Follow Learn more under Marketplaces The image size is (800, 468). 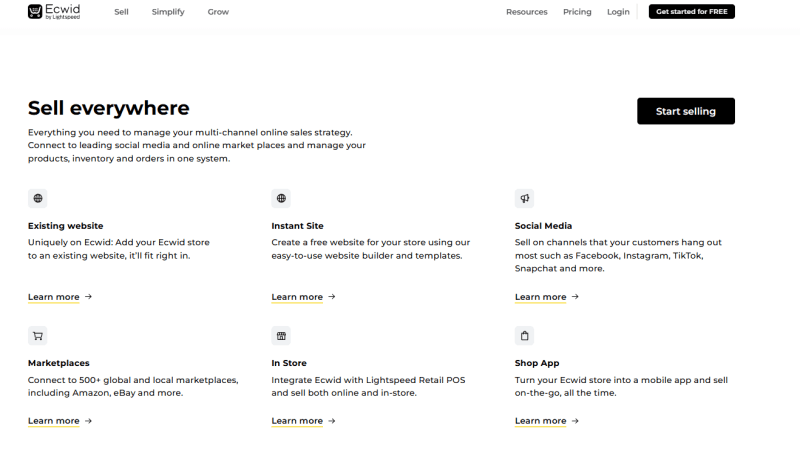click(54, 421)
